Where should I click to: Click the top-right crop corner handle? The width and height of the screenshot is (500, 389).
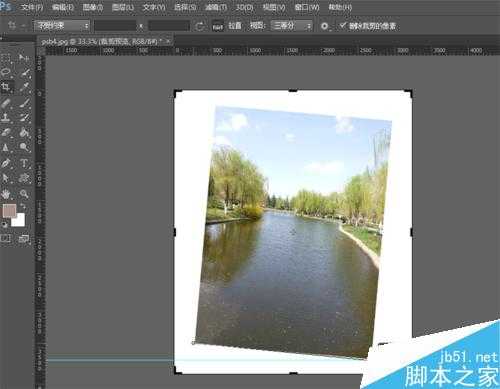tap(409, 93)
